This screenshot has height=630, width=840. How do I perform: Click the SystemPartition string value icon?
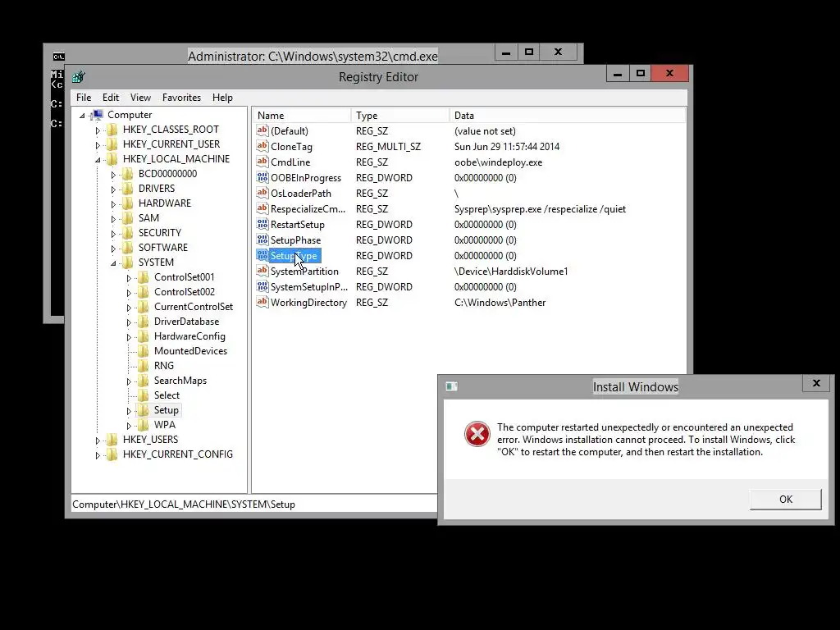pos(262,271)
